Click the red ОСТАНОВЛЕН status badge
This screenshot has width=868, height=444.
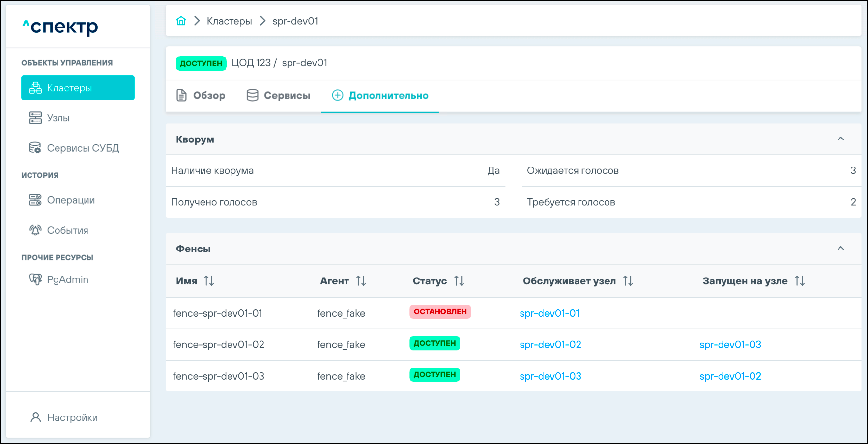click(440, 312)
